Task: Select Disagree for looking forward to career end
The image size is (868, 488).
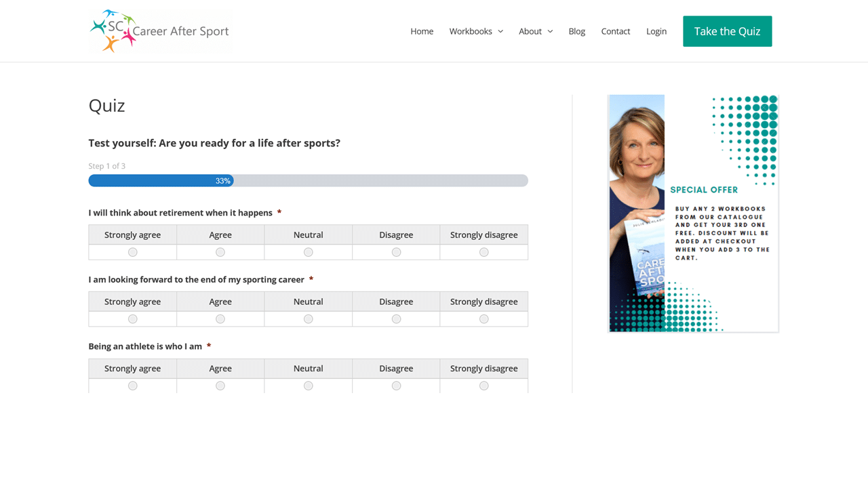Action: pyautogui.click(x=396, y=319)
